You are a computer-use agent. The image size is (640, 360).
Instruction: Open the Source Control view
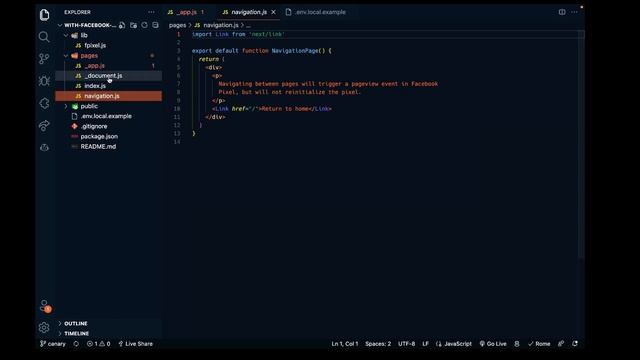click(44, 59)
